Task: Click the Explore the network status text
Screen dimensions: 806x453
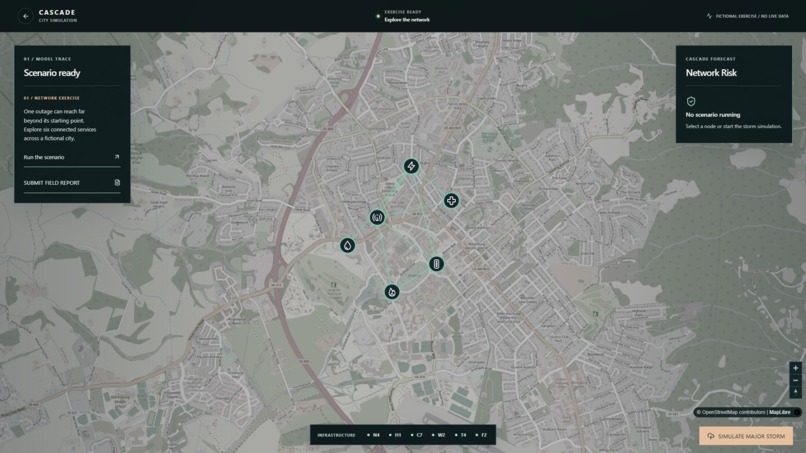Action: pos(407,20)
